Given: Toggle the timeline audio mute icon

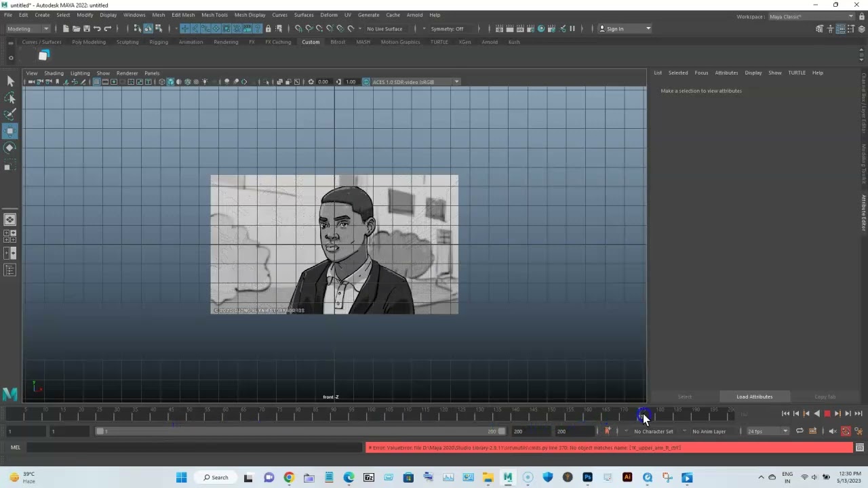Looking at the screenshot, I should (x=833, y=431).
